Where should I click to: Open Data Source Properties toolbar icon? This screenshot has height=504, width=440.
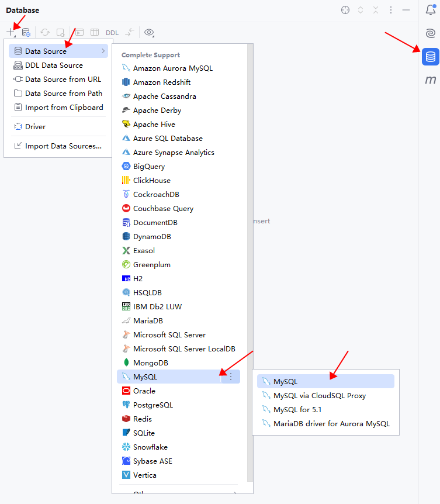click(x=26, y=33)
